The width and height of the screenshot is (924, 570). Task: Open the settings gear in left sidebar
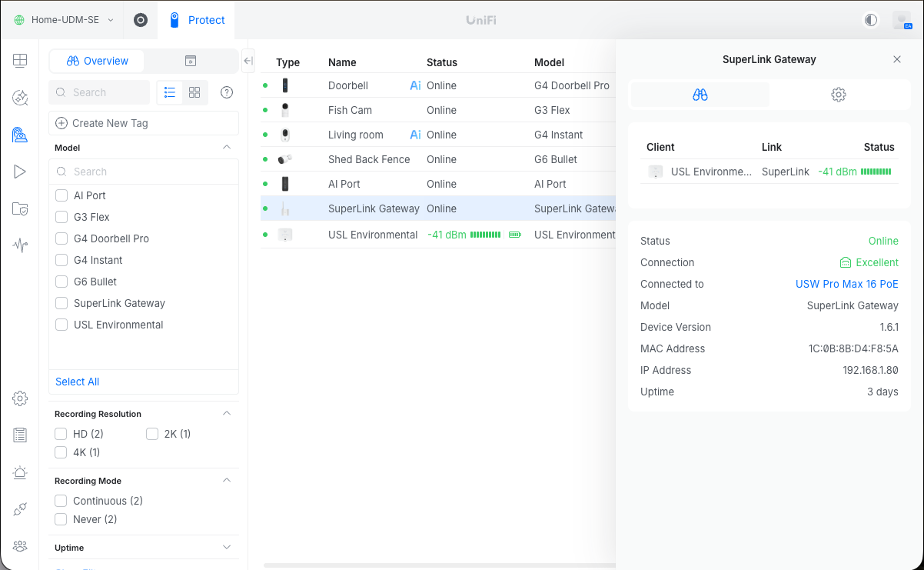click(x=20, y=398)
